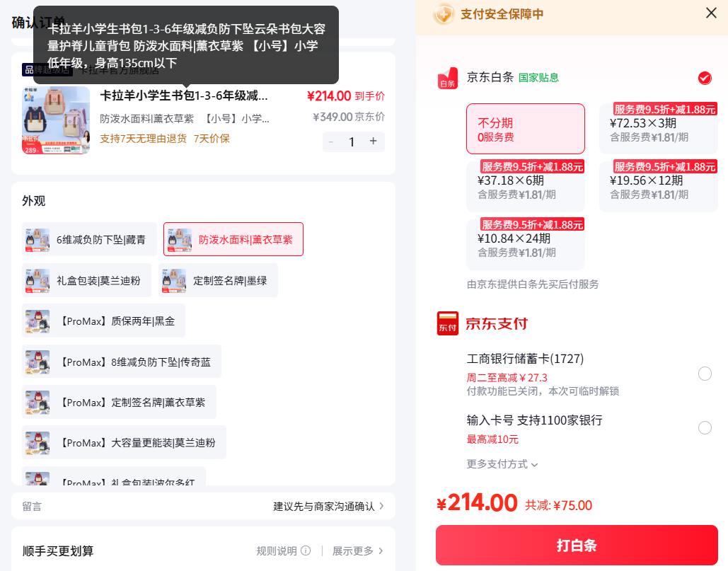
Task: Open the message to seller row
Action: (203, 506)
